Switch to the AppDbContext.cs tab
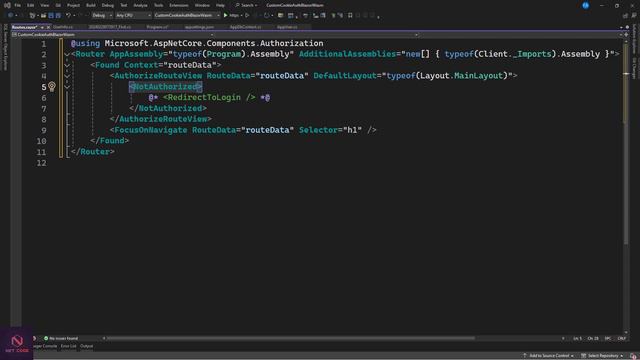 [x=245, y=27]
